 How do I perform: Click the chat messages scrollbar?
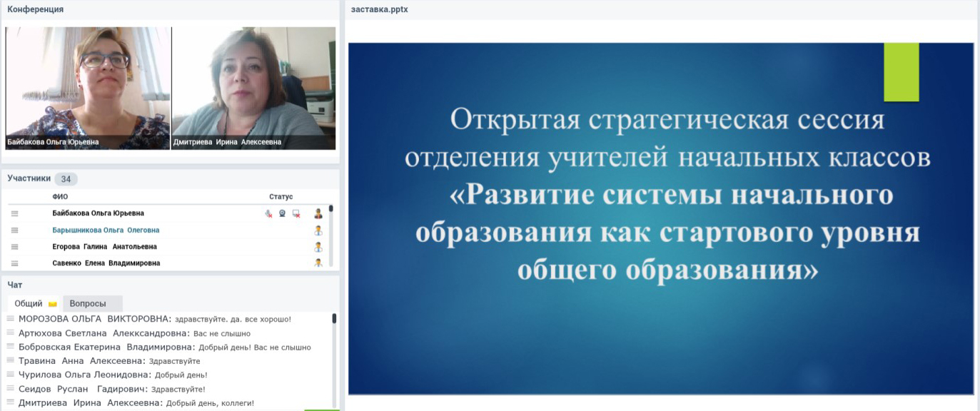click(x=334, y=360)
